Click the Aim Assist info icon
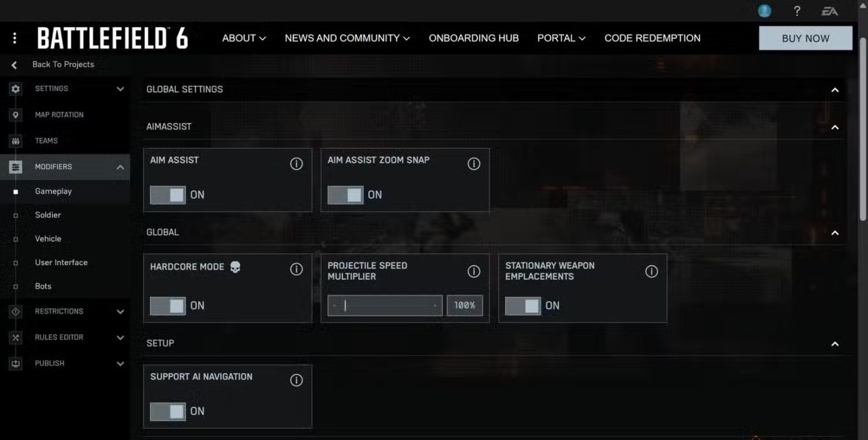The height and width of the screenshot is (440, 868). click(296, 164)
